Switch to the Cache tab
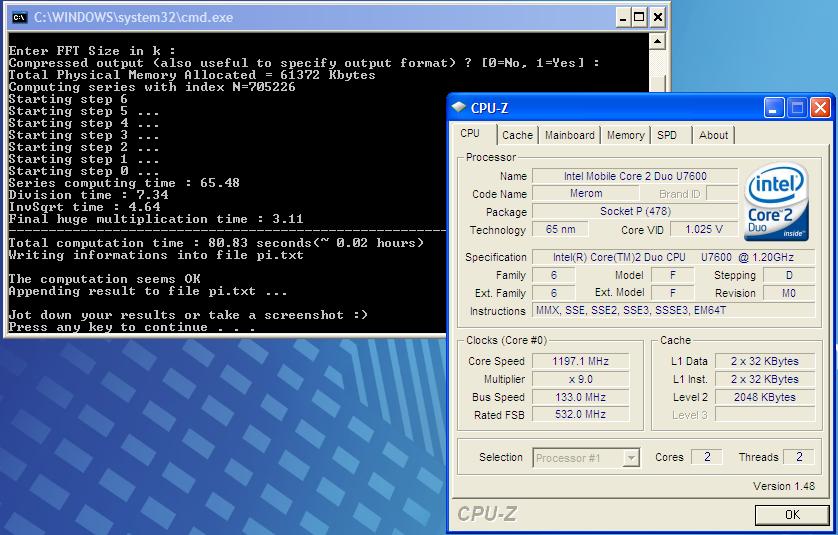 click(517, 135)
